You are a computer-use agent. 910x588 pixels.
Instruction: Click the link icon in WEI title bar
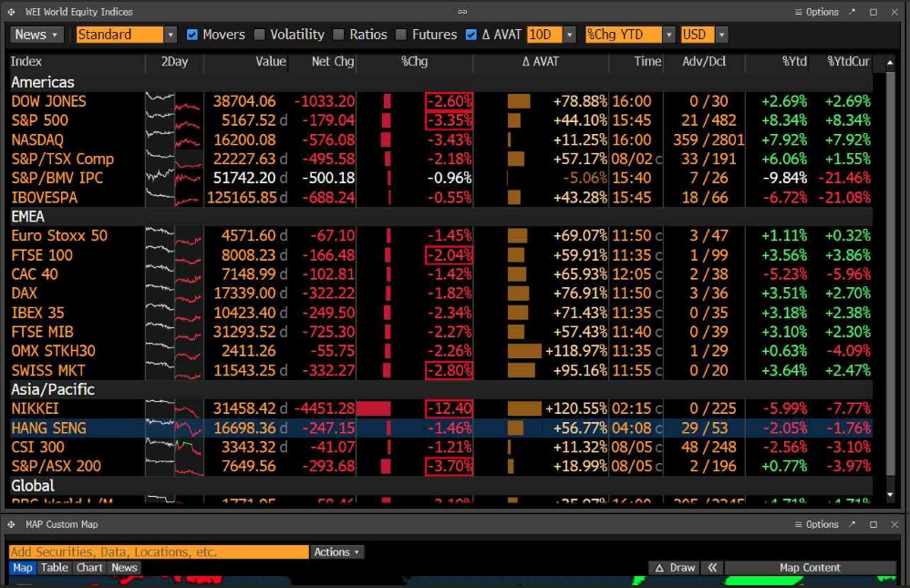(x=462, y=12)
